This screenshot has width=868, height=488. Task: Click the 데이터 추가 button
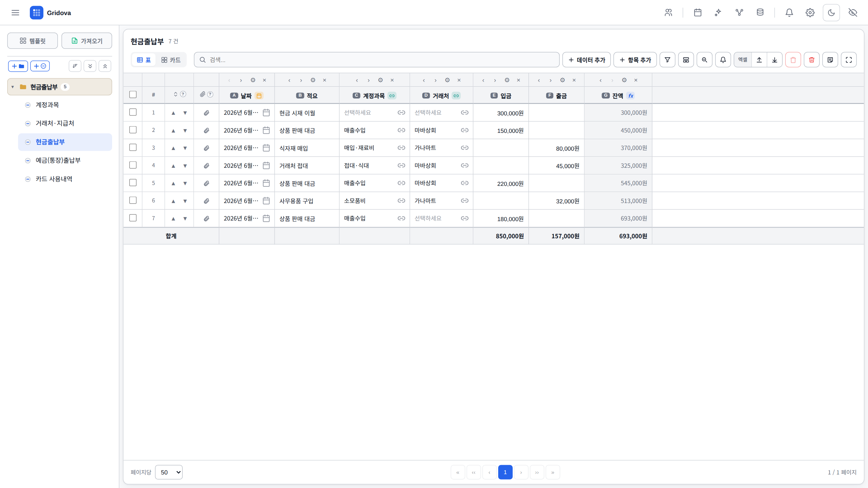[x=586, y=60]
